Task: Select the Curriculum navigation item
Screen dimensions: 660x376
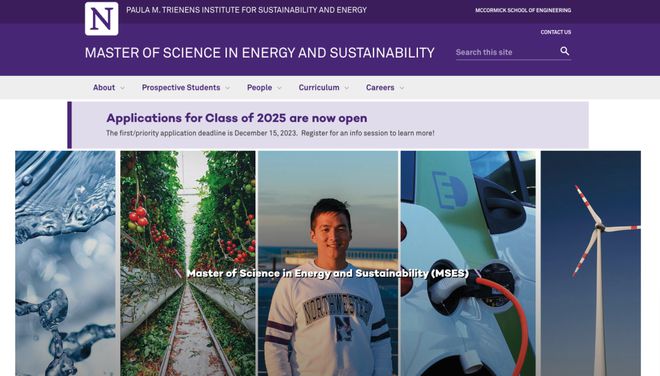Action: (x=319, y=88)
